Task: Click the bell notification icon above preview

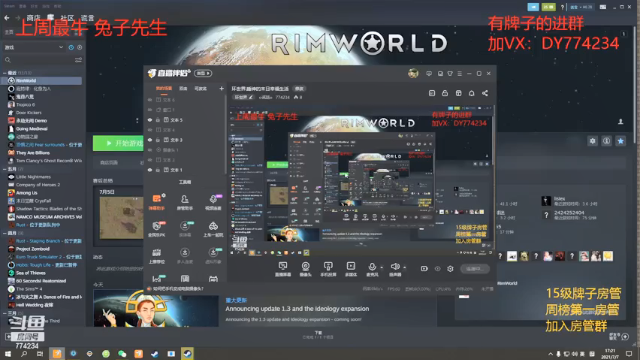Action: [x=471, y=93]
